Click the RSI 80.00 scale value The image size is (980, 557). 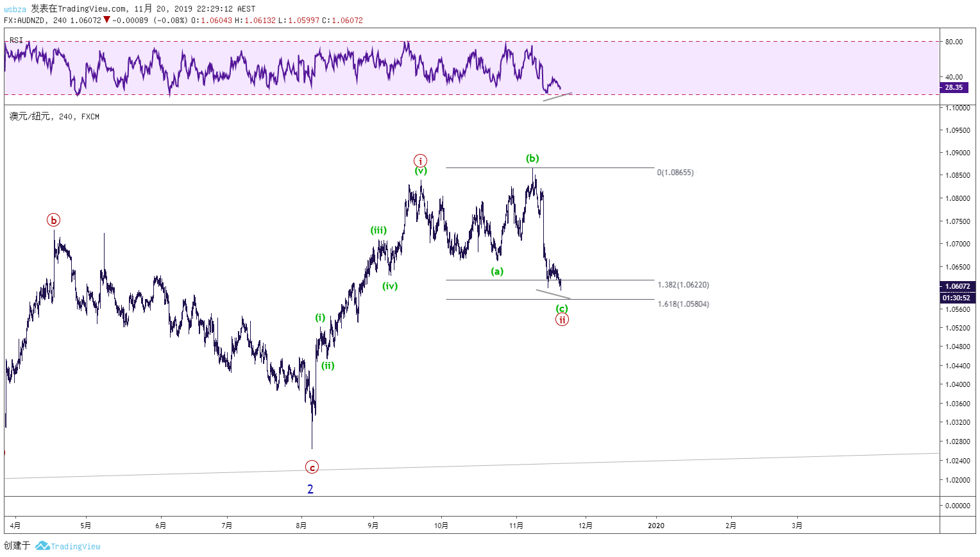(x=954, y=42)
